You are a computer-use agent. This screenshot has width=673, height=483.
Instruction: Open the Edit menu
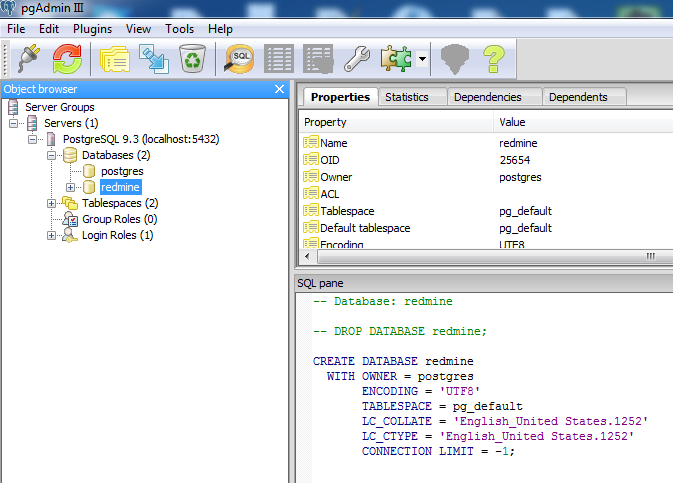click(x=49, y=29)
